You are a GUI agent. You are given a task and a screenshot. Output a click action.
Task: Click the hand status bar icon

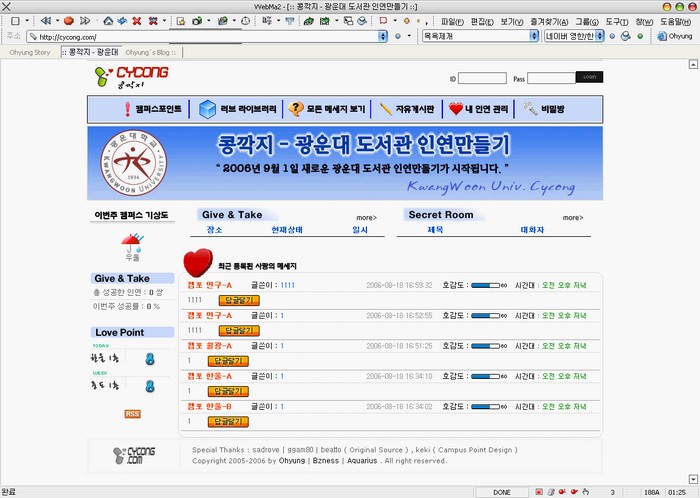click(x=585, y=492)
